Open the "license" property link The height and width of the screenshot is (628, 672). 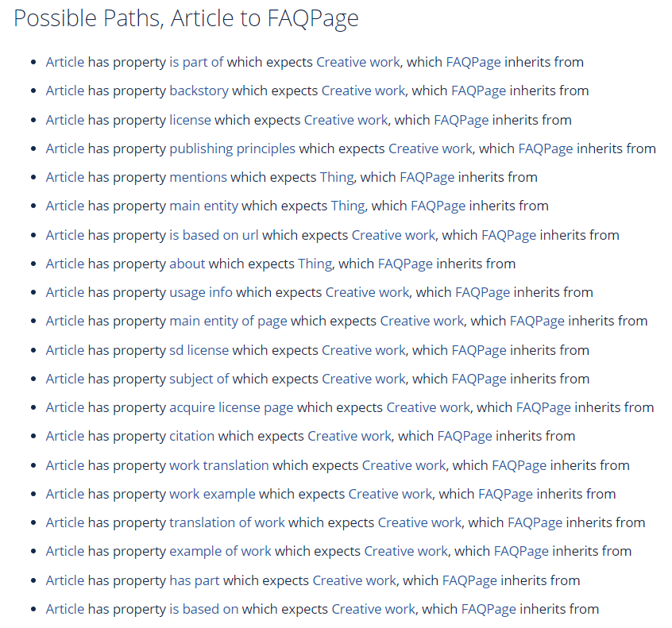click(191, 120)
